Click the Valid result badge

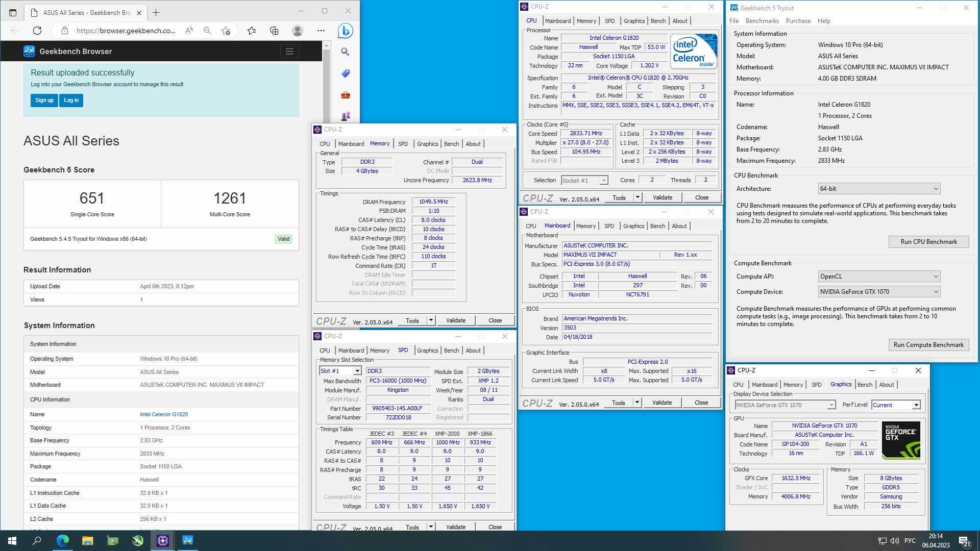pyautogui.click(x=283, y=239)
